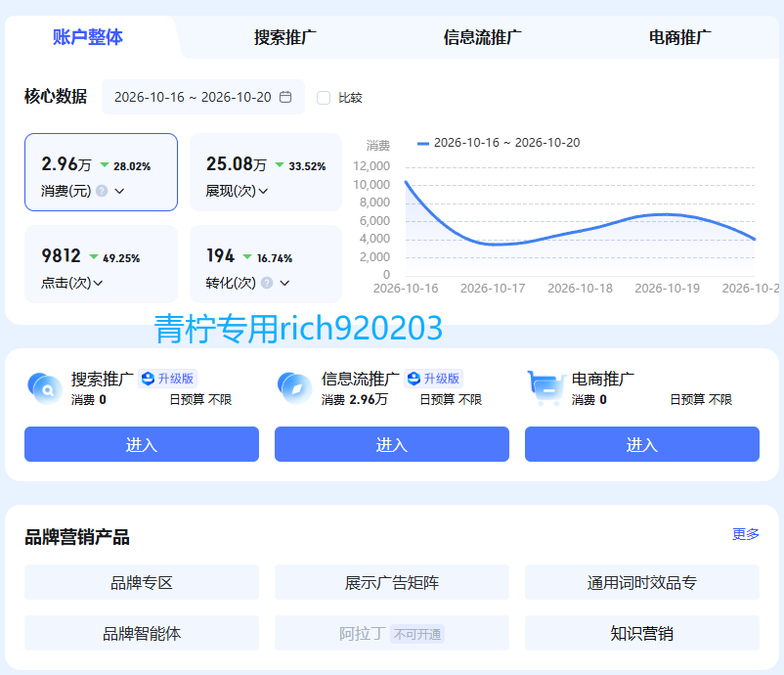This screenshot has height=675, width=784.
Task: Click the 升级版 badge beside 信息流推广
Action: (433, 379)
